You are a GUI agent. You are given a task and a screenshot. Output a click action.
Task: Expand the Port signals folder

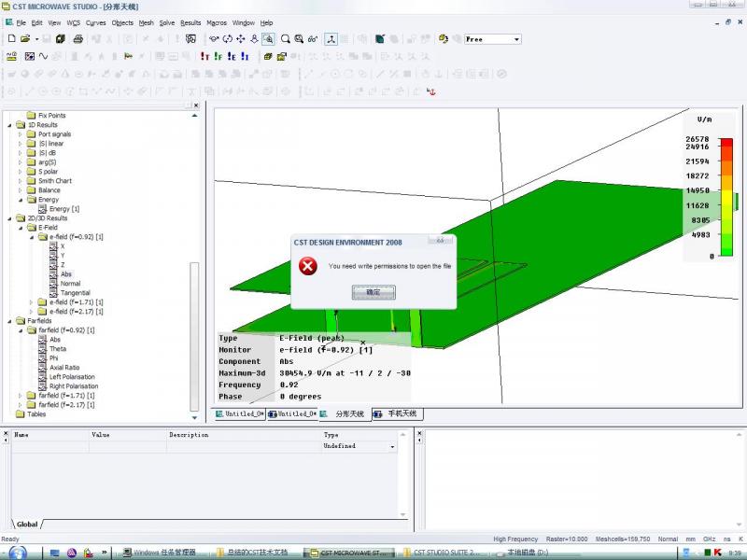20,134
